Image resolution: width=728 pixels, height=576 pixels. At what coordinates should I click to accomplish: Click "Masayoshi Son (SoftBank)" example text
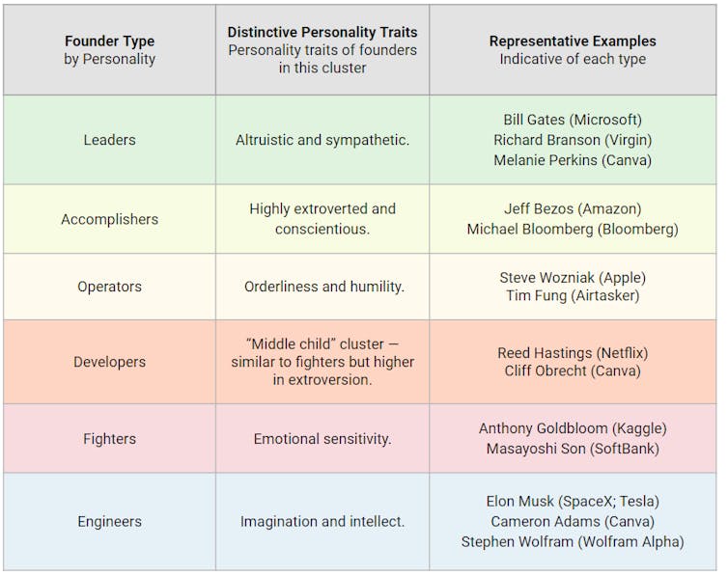572,449
